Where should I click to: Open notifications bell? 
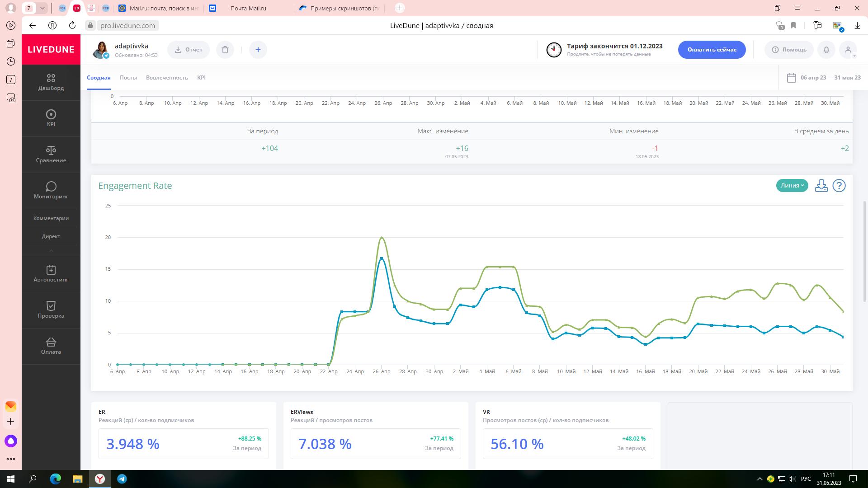tap(826, 50)
